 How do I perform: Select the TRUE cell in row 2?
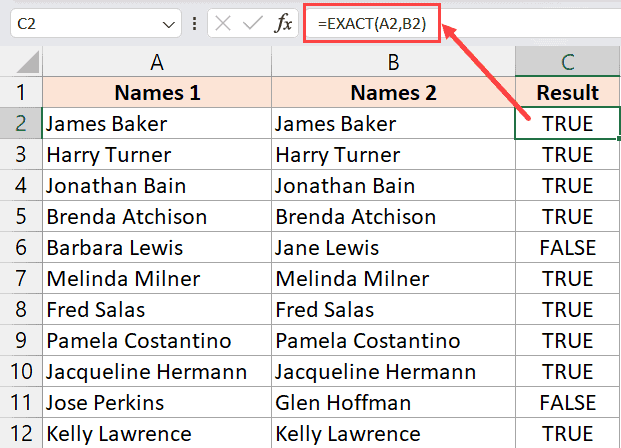(567, 124)
